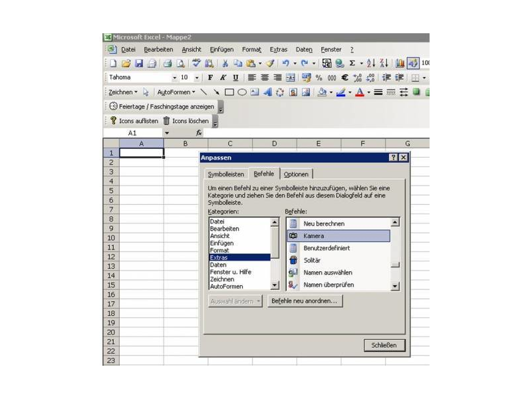The image size is (532, 399).
Task: Toggle the highlighted drawing toolbar button
Action: click(413, 63)
